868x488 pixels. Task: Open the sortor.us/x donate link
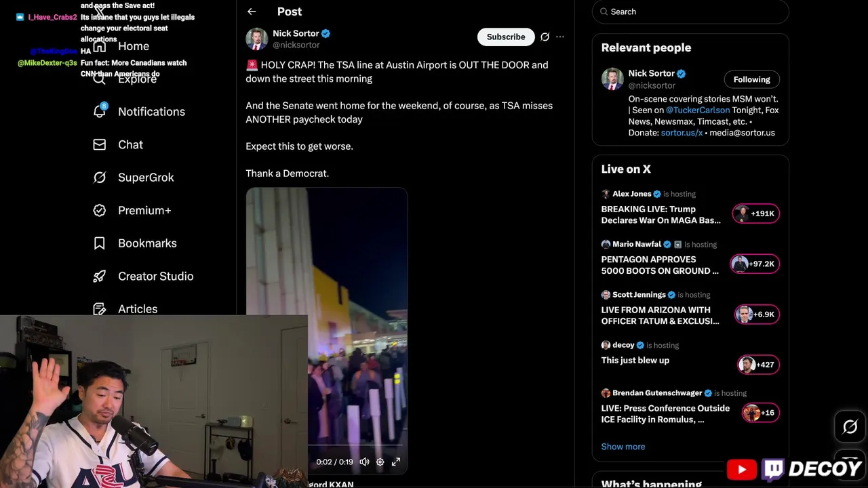click(x=682, y=133)
